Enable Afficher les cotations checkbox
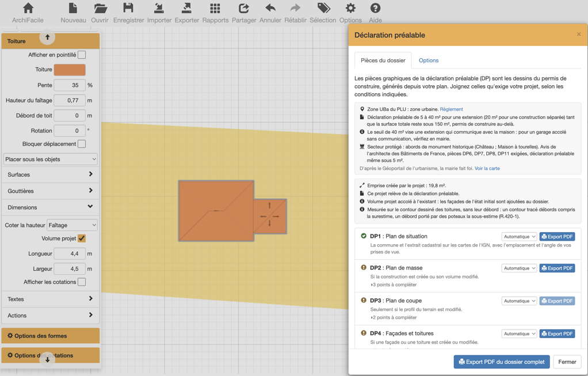Viewport: 588px width, 376px height. [x=82, y=282]
